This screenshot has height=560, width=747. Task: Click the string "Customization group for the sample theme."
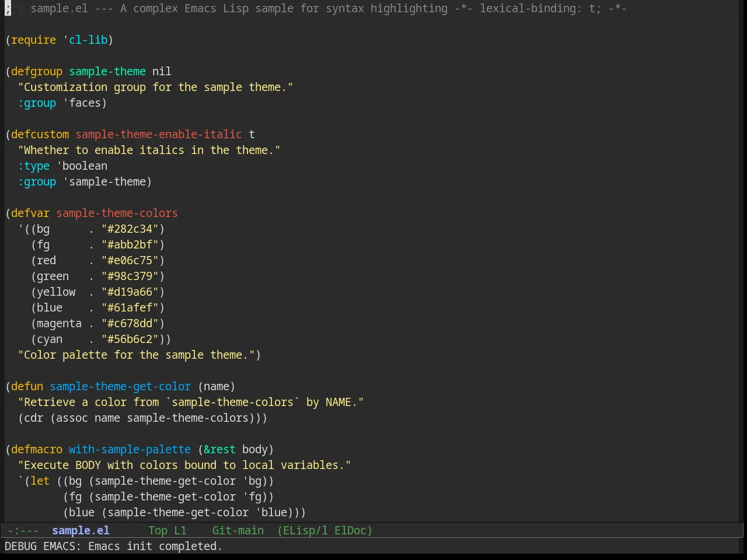tap(155, 87)
